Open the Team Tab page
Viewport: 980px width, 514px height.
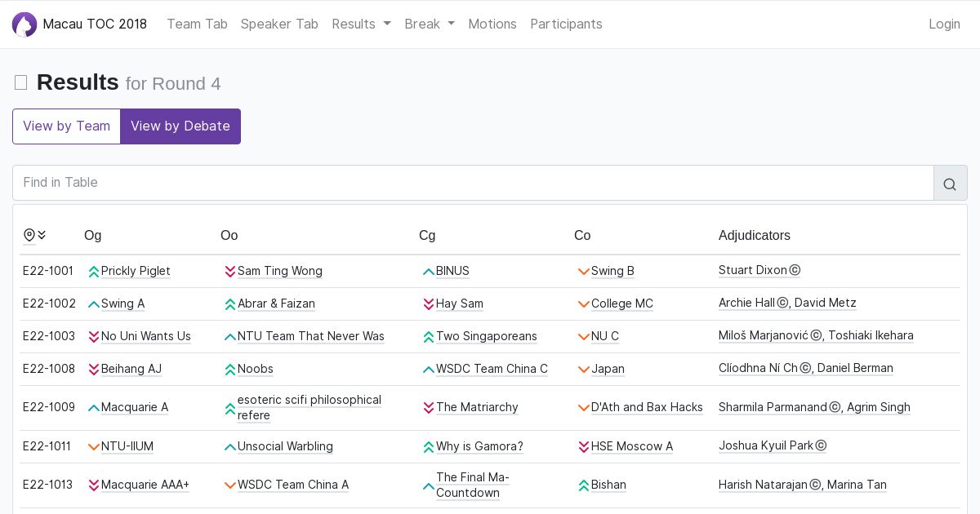(197, 24)
